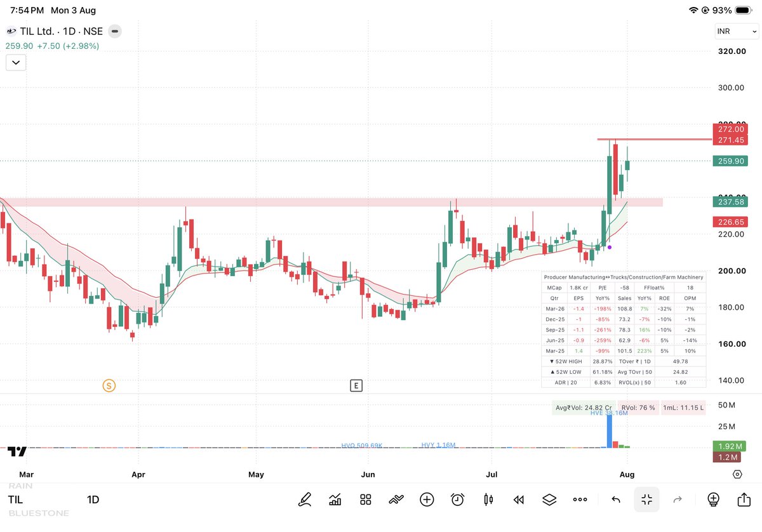The image size is (762, 532).
Task: Tap the purple dot below July candles
Action: click(610, 247)
